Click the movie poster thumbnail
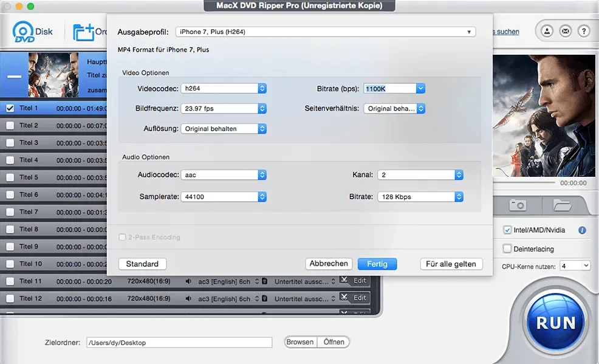Viewport: 599px width, 364px height. pyautogui.click(x=53, y=75)
